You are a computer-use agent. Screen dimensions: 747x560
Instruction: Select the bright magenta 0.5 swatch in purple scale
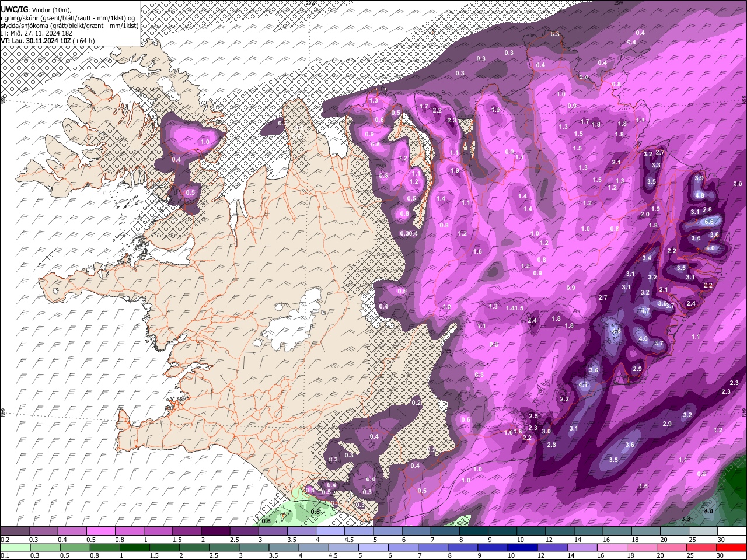pyautogui.click(x=100, y=531)
